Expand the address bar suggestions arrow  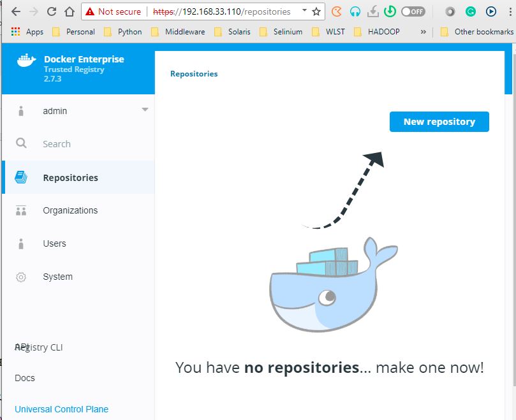305,11
